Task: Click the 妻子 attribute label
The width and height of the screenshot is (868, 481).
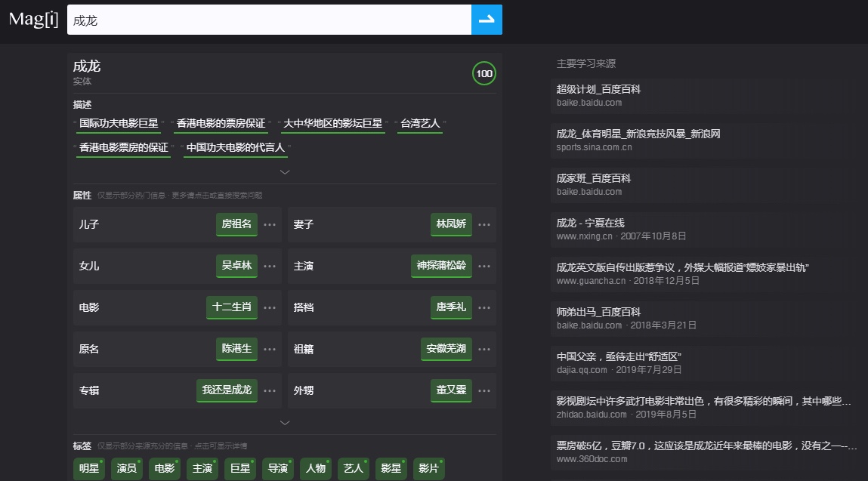Action: pos(304,225)
